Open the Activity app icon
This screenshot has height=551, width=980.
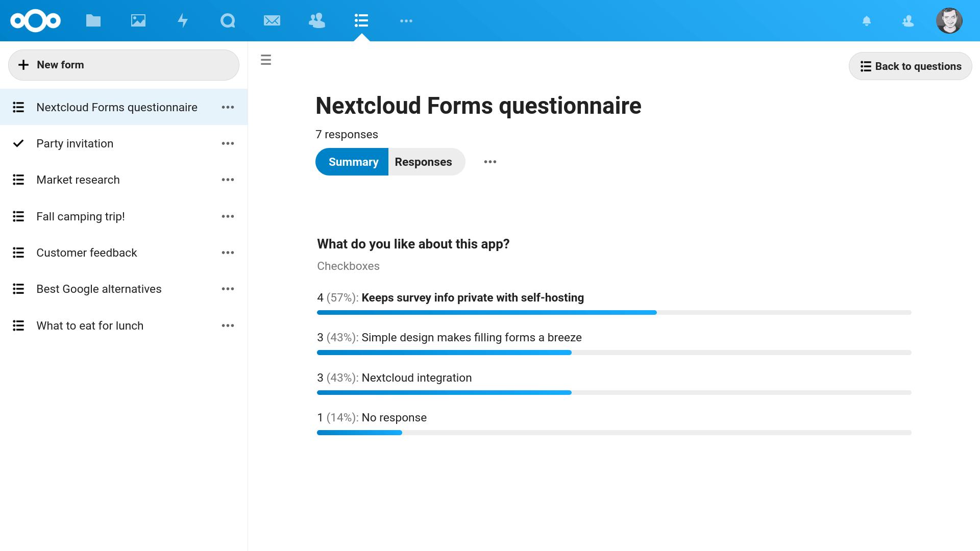182,20
